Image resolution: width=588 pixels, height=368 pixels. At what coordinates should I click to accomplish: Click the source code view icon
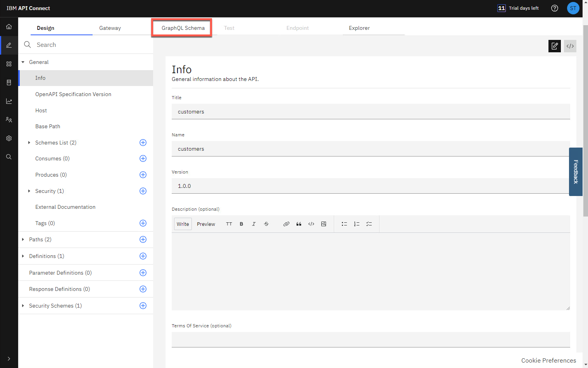tap(570, 46)
